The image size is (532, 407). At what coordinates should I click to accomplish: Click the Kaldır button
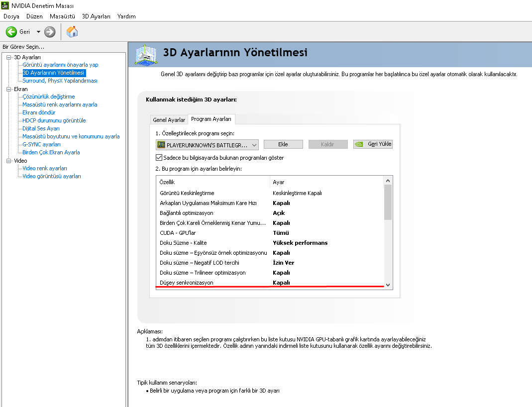tap(327, 144)
